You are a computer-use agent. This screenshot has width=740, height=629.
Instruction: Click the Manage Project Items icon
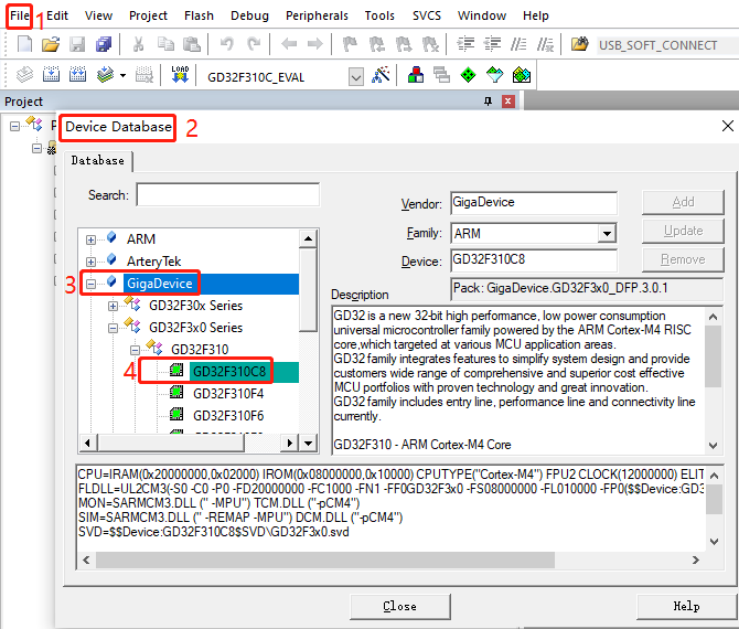tap(415, 76)
